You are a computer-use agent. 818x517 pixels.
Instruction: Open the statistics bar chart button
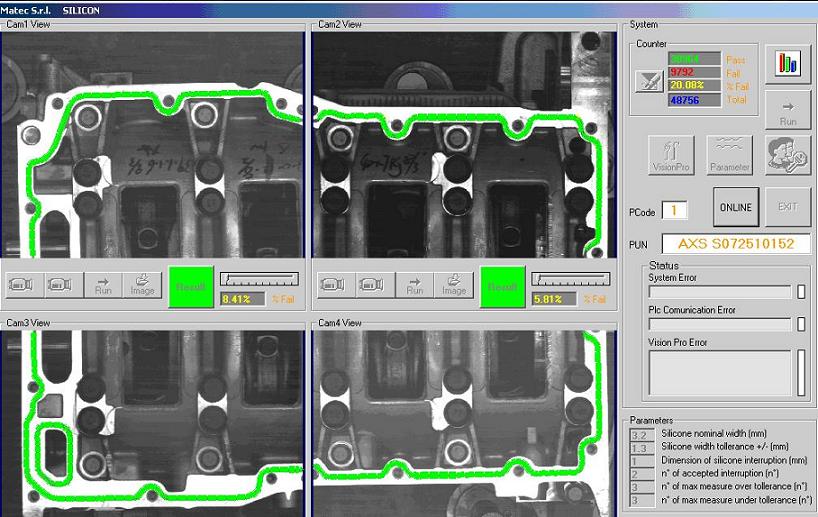point(787,63)
